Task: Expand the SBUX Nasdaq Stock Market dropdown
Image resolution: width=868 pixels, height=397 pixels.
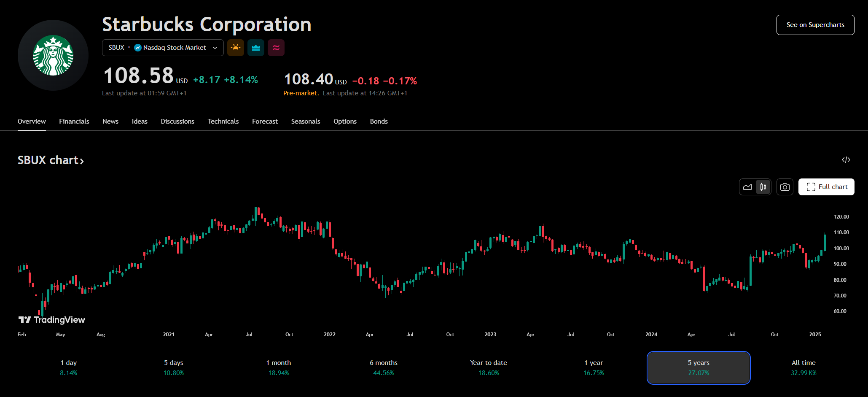Action: [163, 48]
